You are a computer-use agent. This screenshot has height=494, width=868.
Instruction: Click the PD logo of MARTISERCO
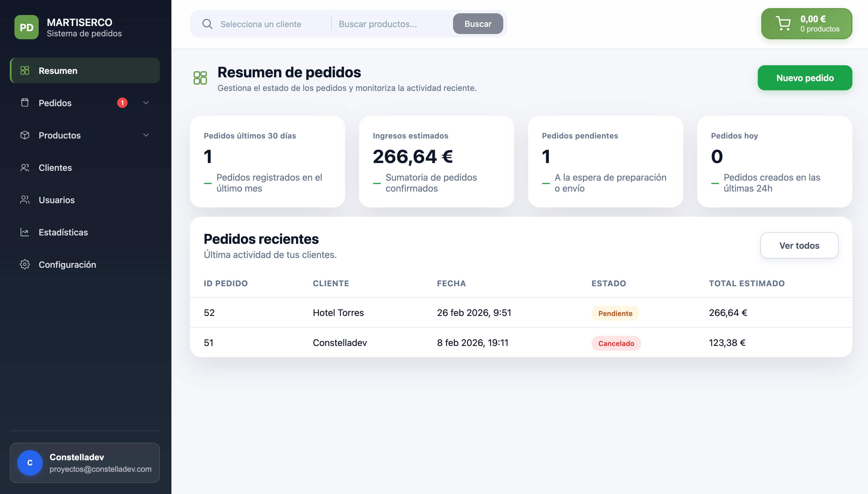click(x=27, y=27)
